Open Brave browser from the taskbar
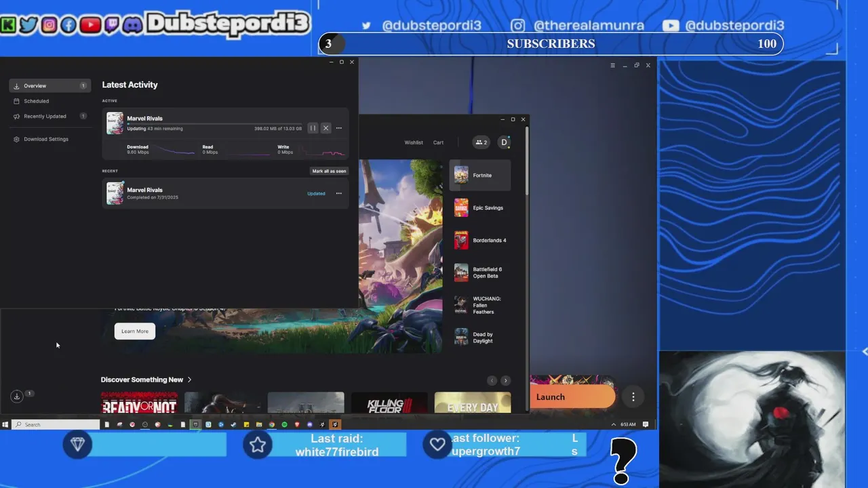The image size is (868, 488). click(297, 424)
